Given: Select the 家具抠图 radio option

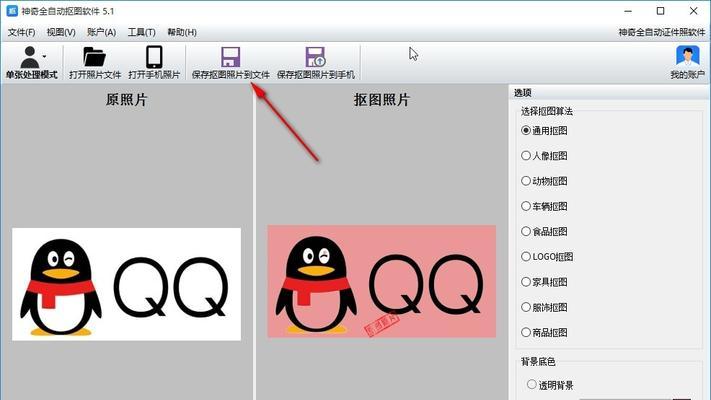Looking at the screenshot, I should 544,282.
